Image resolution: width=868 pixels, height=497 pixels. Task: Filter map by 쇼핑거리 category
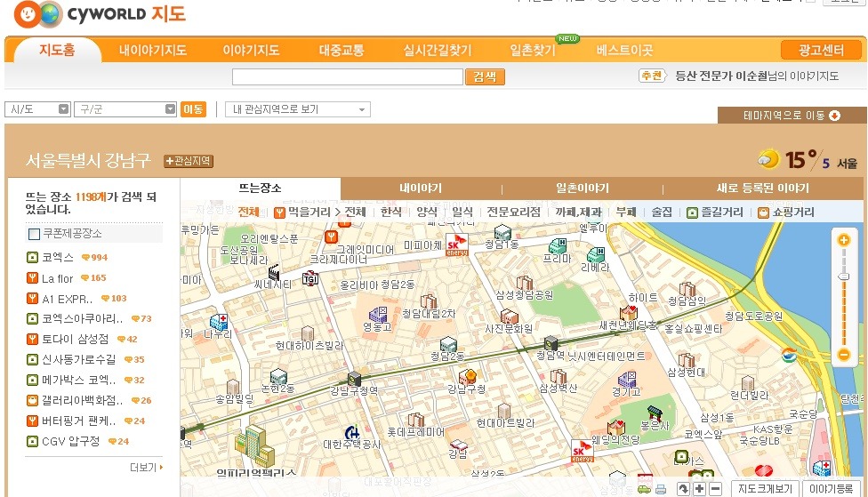786,212
